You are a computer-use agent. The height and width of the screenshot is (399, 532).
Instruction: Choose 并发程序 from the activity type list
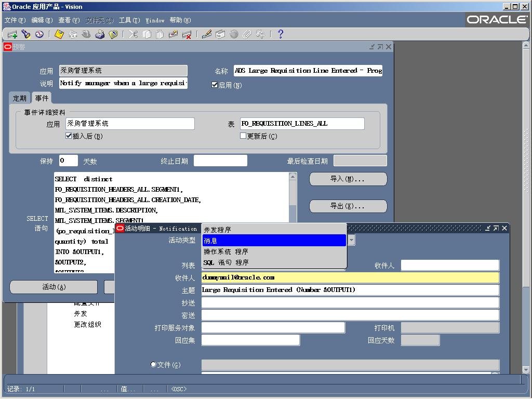[x=274, y=230]
